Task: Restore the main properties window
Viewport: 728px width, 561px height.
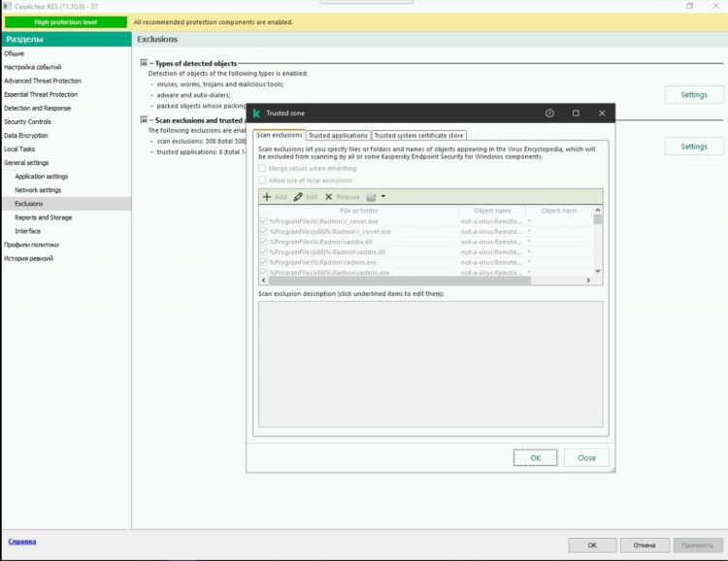Action: point(689,6)
